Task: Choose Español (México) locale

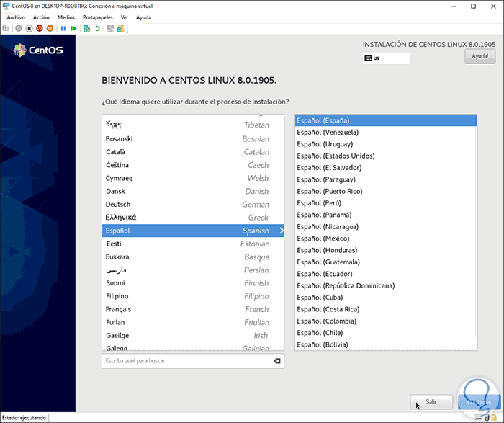Action: pyautogui.click(x=386, y=239)
